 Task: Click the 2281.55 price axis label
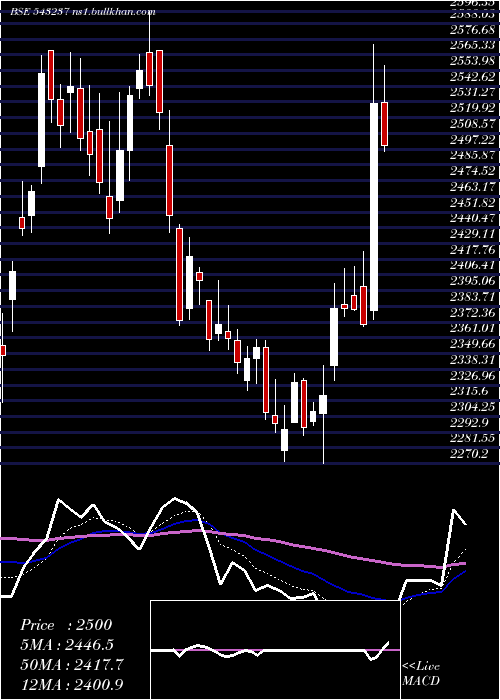pyautogui.click(x=474, y=439)
